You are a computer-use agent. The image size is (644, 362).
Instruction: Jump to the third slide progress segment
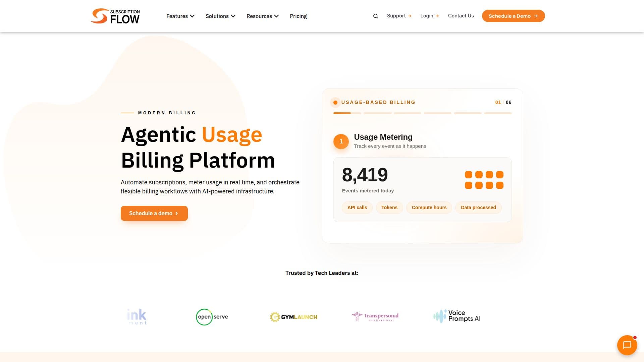(x=408, y=113)
